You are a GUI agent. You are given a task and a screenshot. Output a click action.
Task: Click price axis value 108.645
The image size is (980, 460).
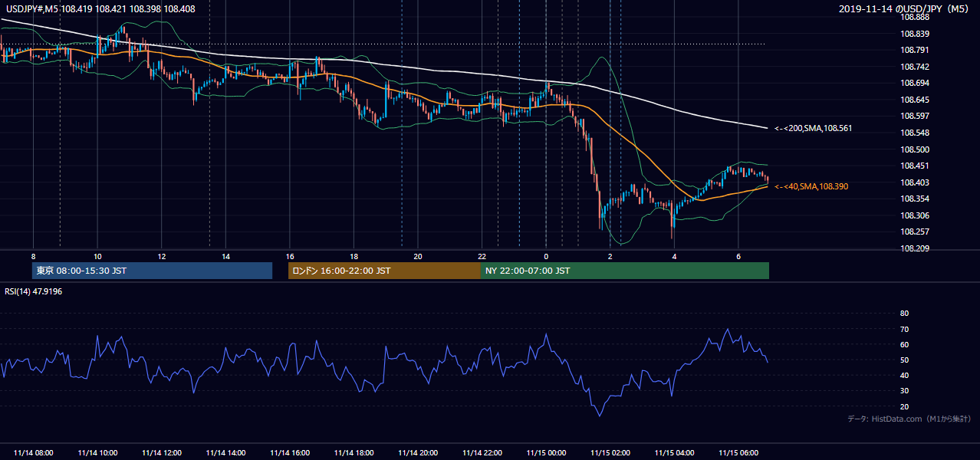coord(914,100)
